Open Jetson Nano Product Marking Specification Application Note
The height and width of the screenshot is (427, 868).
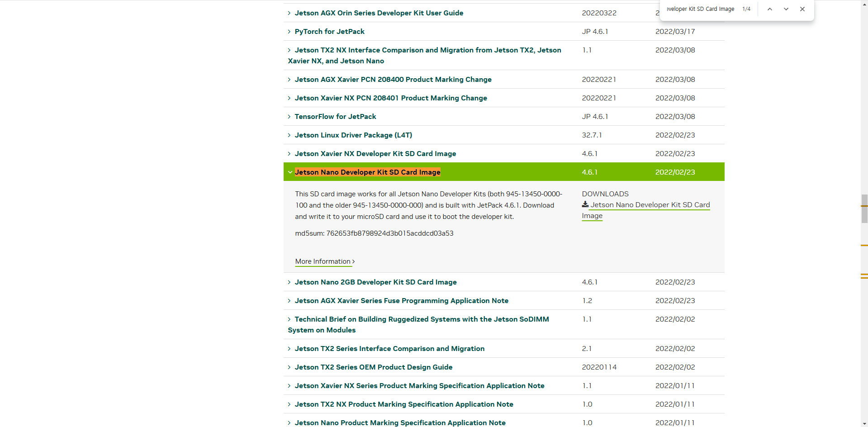[x=400, y=423]
